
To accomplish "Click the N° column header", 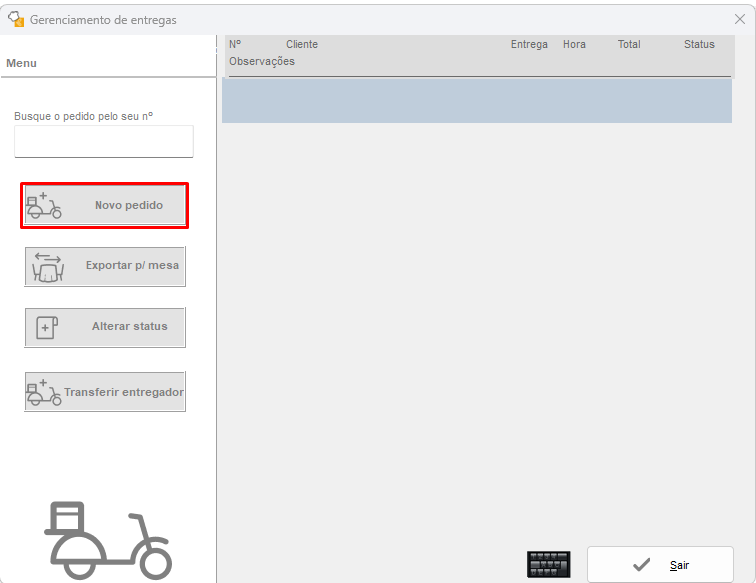I will tap(235, 45).
